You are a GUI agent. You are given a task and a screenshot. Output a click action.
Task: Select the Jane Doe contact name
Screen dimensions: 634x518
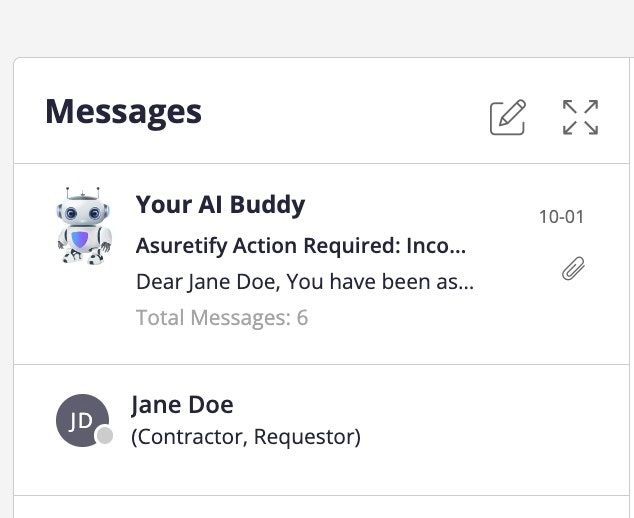point(182,405)
